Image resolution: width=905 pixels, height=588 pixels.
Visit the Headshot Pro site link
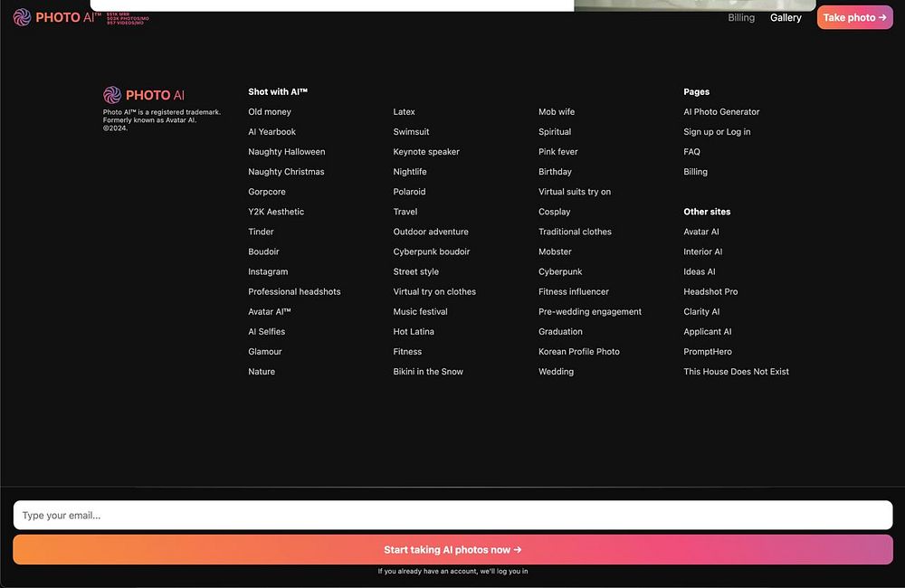coord(710,291)
